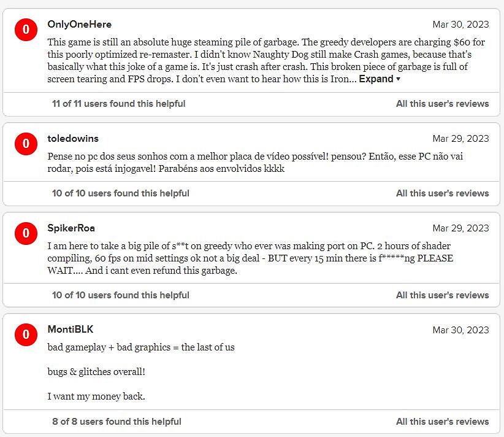Click SpikerRoa's '10 of 10 users' helpful count

coord(120,295)
